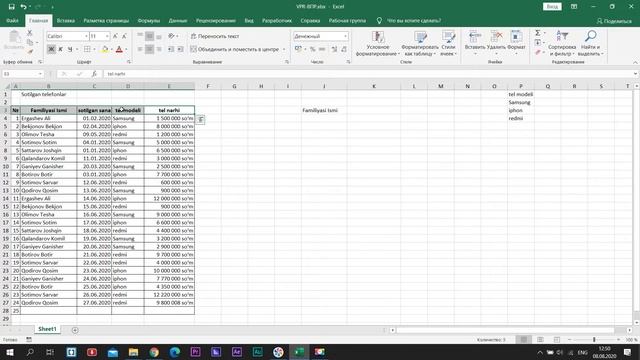Decrease font size with the small A
This screenshot has height=360, width=640.
(x=124, y=36)
